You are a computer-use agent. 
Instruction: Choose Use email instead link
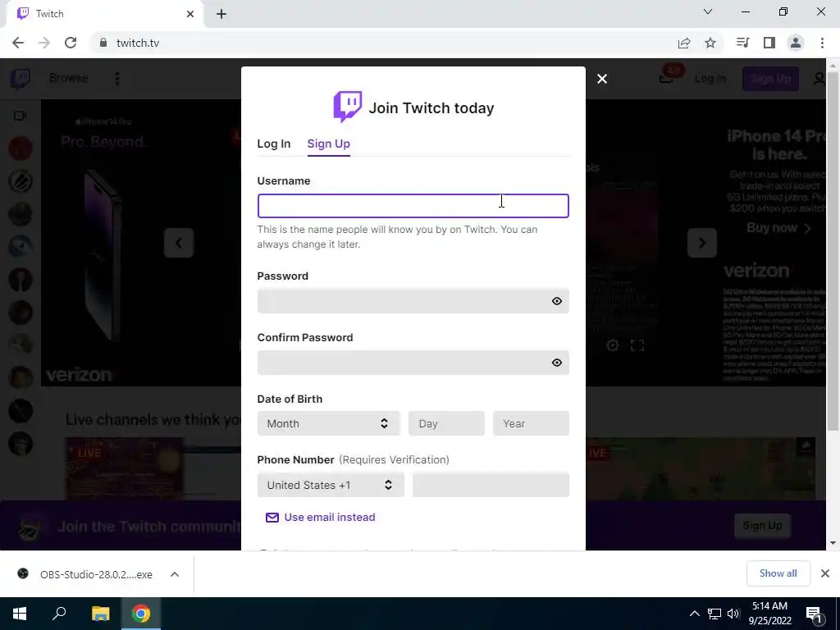pos(321,517)
